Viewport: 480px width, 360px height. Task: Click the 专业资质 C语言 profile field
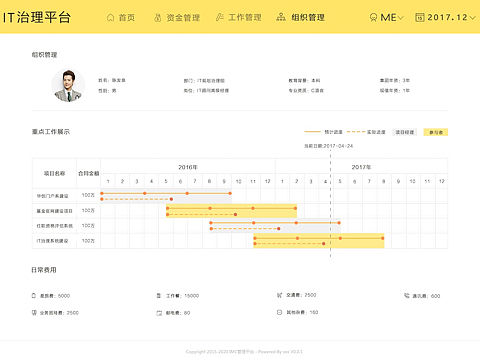click(x=306, y=90)
